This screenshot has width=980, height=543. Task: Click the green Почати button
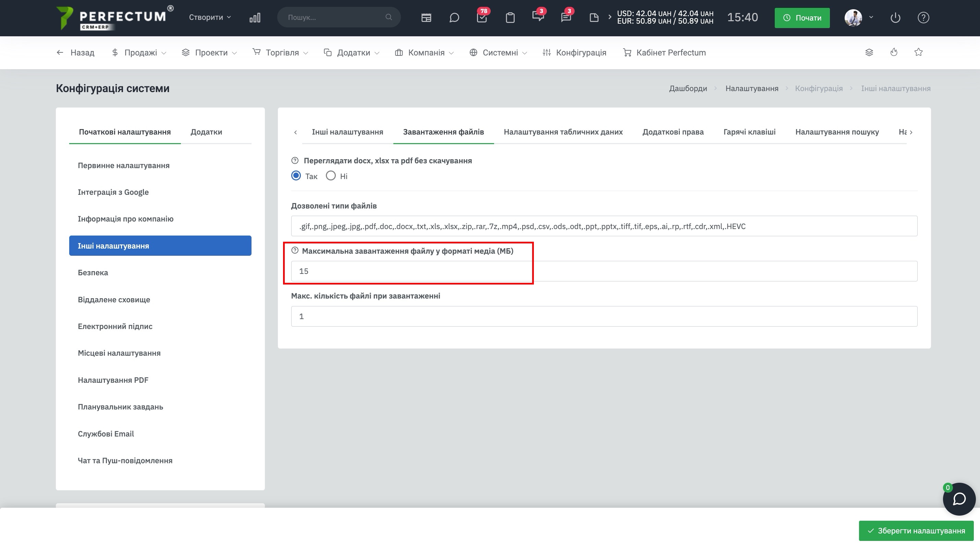click(x=802, y=17)
